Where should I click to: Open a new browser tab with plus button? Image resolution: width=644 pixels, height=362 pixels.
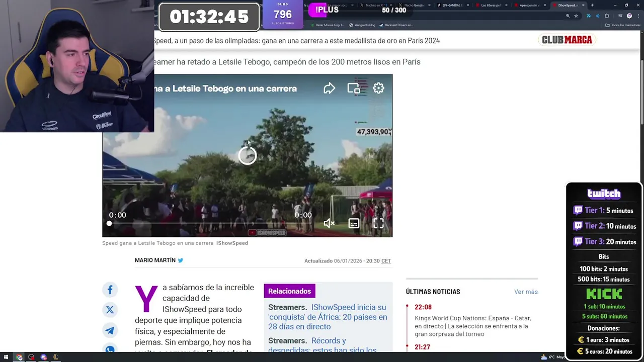[x=592, y=5]
